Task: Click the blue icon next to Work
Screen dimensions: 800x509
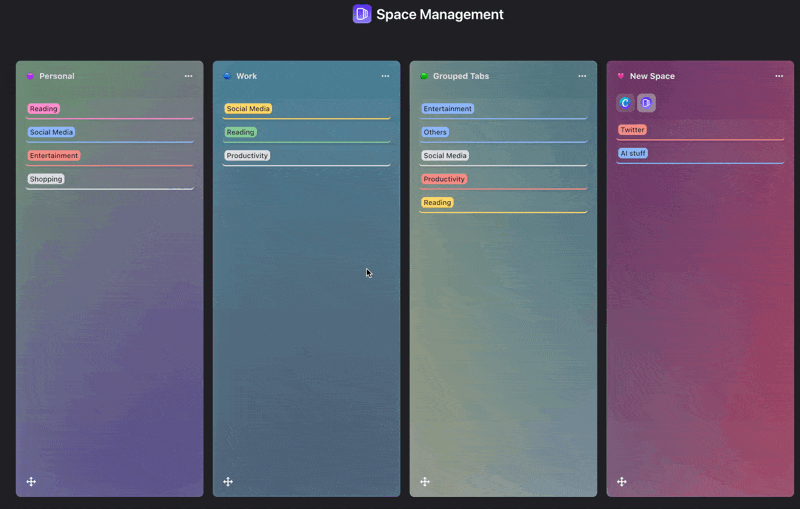Action: tap(227, 76)
